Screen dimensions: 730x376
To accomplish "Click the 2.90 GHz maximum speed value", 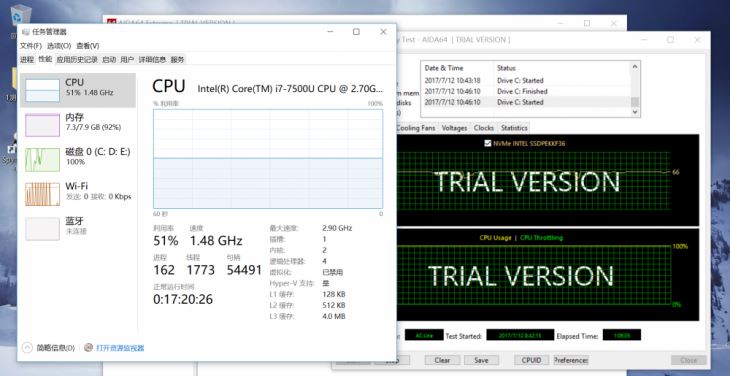I will tap(337, 228).
